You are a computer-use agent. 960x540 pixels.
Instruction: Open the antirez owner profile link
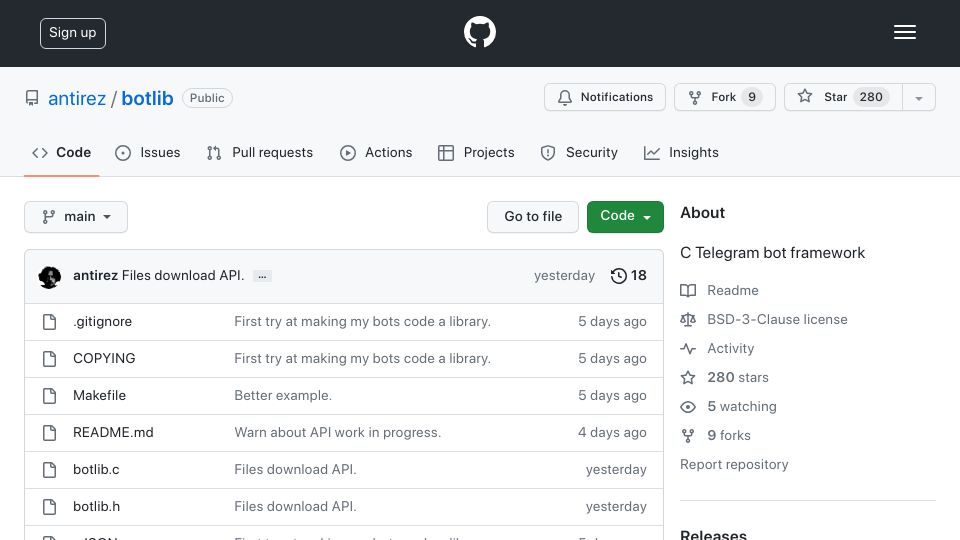[x=77, y=98]
